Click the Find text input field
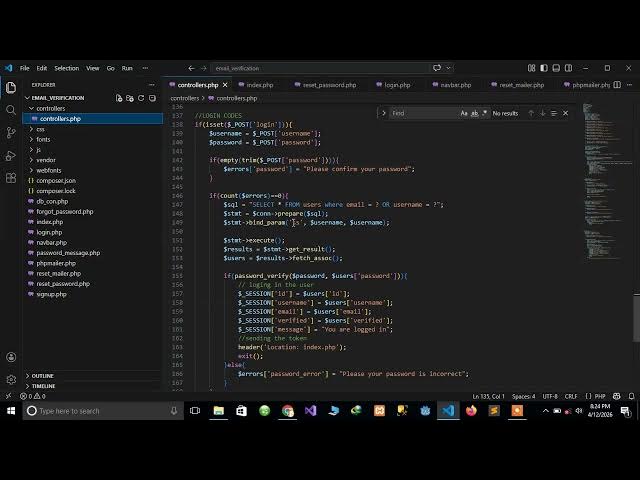640x480 pixels. pos(423,113)
